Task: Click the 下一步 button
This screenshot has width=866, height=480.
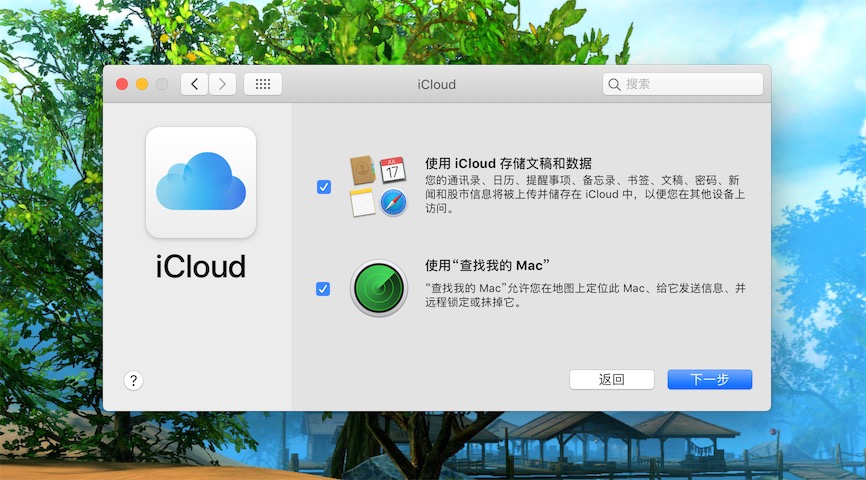Action: [710, 379]
